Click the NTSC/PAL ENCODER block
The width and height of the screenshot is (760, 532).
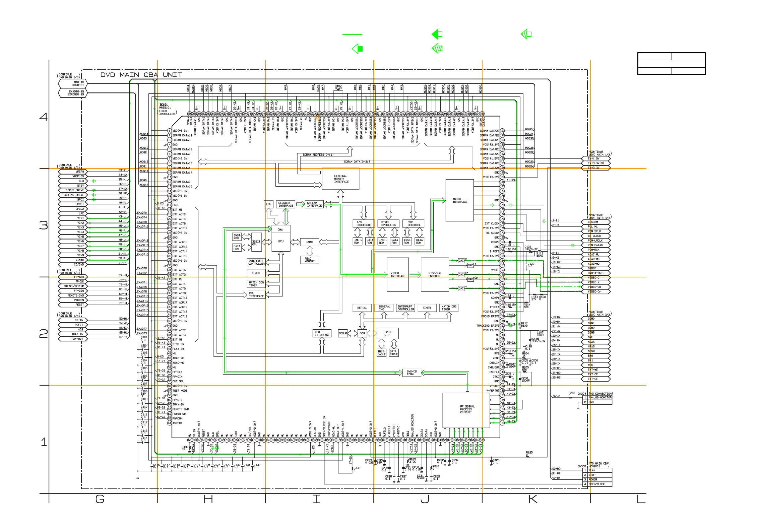pos(435,274)
